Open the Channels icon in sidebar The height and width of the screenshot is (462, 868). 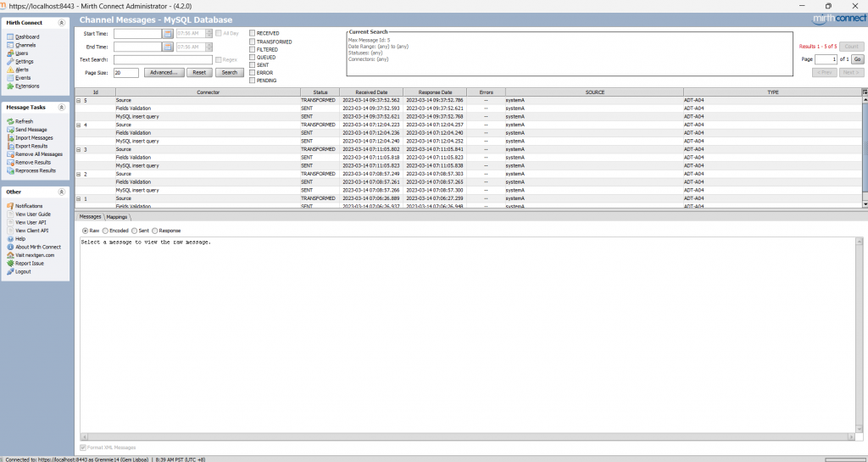pyautogui.click(x=10, y=46)
